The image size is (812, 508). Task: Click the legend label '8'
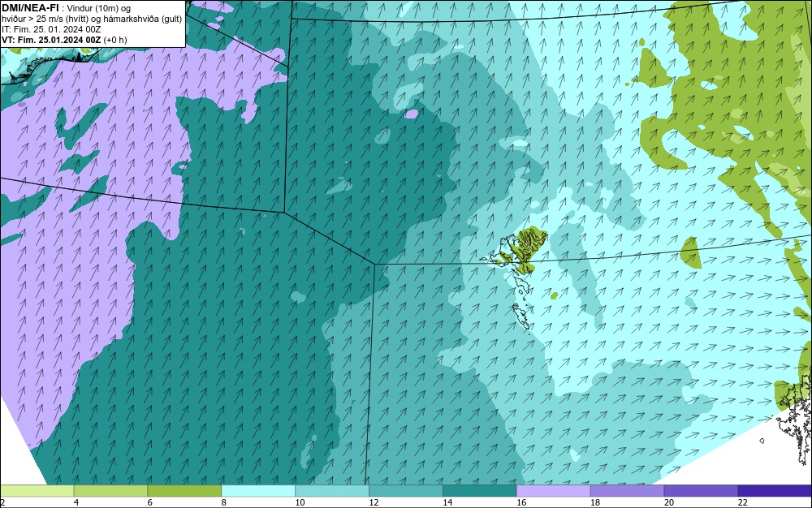click(x=224, y=502)
